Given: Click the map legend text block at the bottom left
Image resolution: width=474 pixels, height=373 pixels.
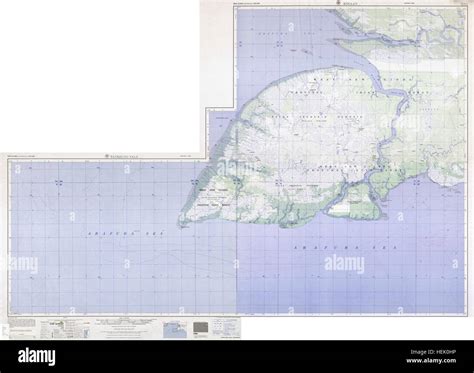Looking at the screenshot, I should (22, 323).
